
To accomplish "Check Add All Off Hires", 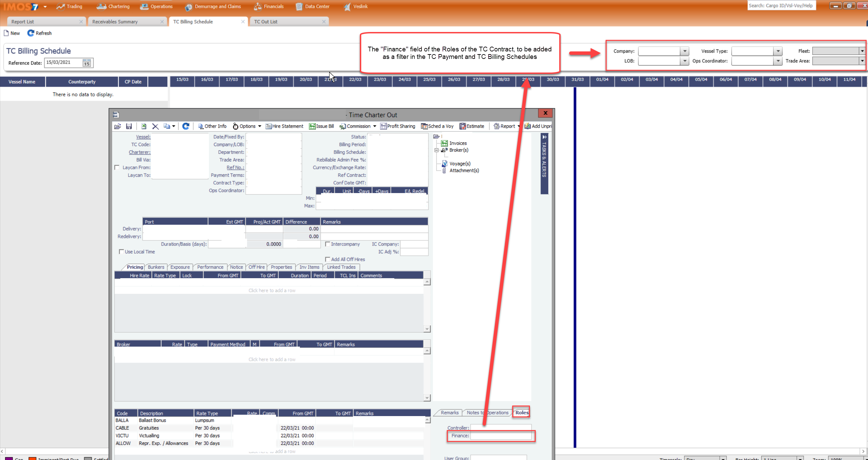I will tap(328, 259).
